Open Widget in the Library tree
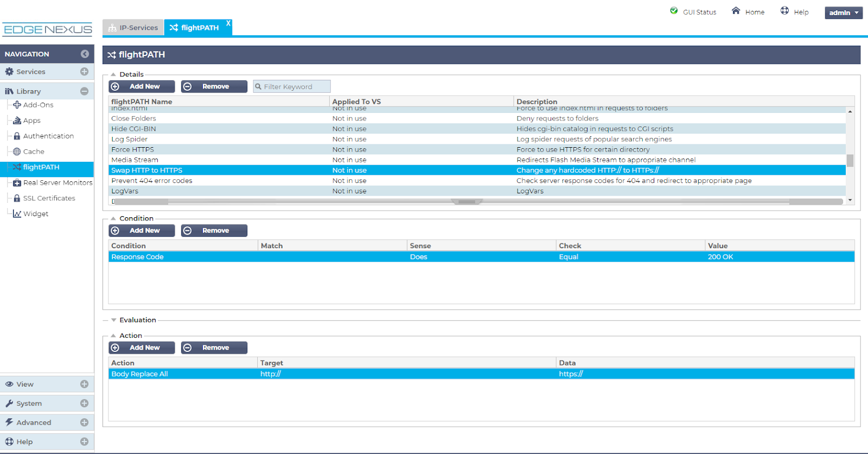 pos(36,214)
